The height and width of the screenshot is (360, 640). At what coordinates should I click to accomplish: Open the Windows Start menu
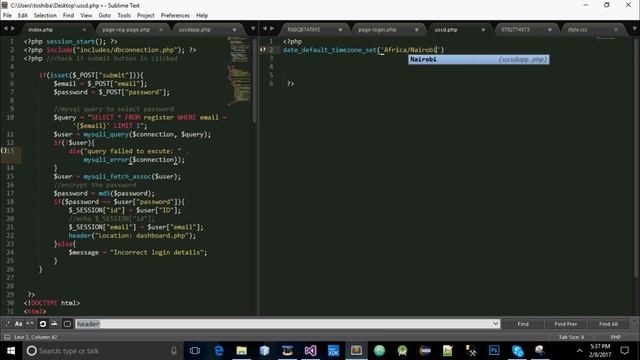(11, 351)
